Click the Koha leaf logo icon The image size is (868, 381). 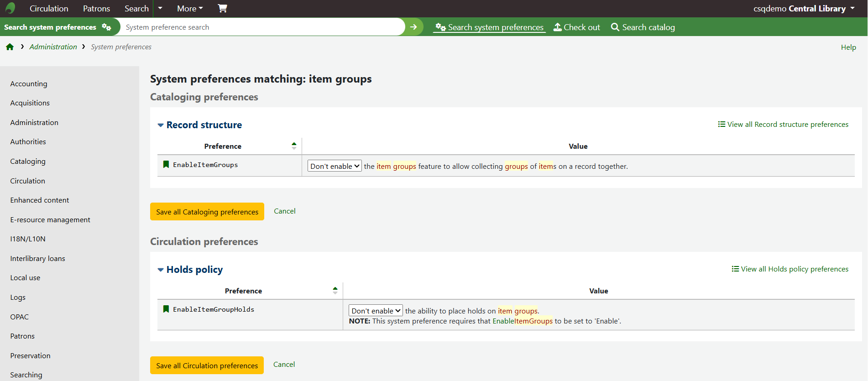10,8
